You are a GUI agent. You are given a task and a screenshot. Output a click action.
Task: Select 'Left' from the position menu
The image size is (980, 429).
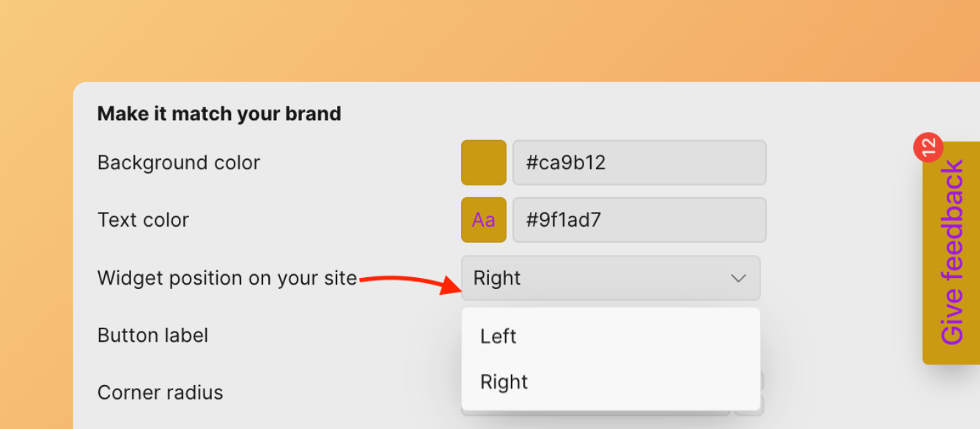click(498, 337)
